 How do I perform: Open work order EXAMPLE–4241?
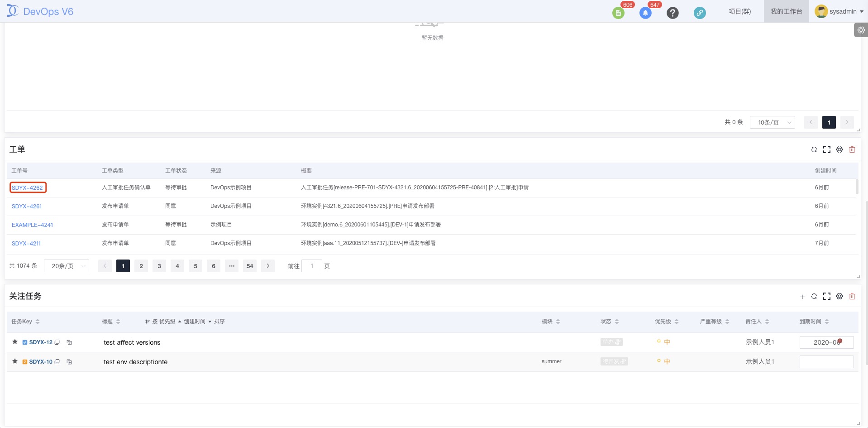click(32, 225)
